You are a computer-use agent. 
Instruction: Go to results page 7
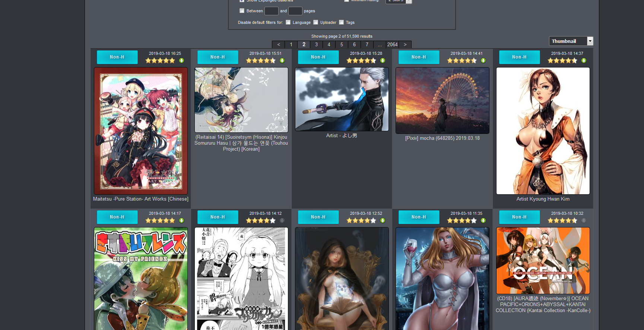click(367, 44)
